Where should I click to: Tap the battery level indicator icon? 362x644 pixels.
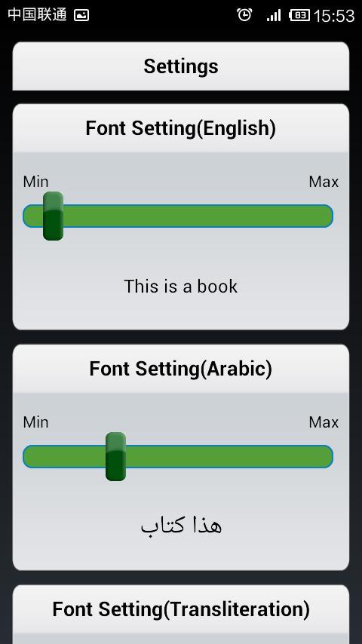point(299,16)
